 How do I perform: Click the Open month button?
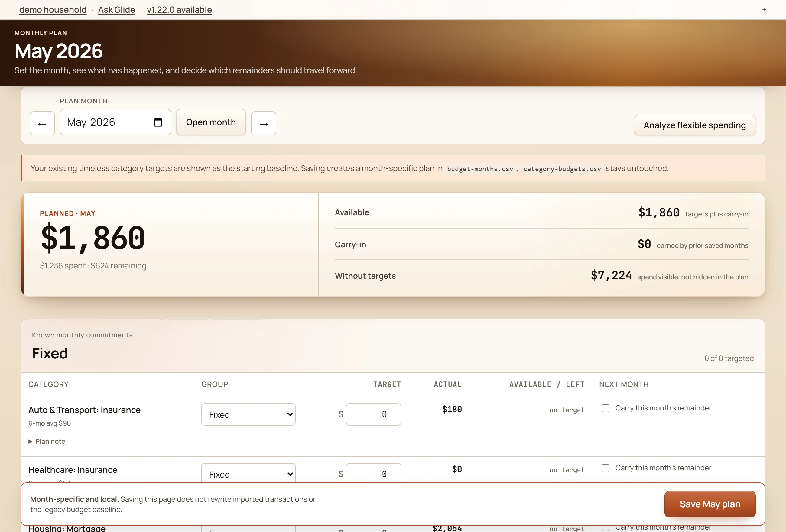click(x=211, y=122)
